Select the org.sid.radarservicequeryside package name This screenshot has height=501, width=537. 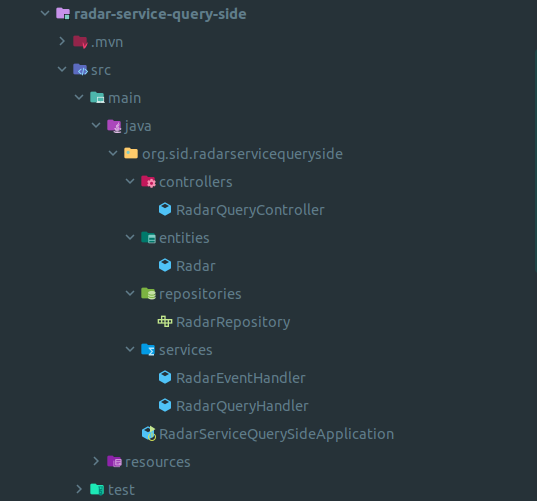pyautogui.click(x=242, y=154)
